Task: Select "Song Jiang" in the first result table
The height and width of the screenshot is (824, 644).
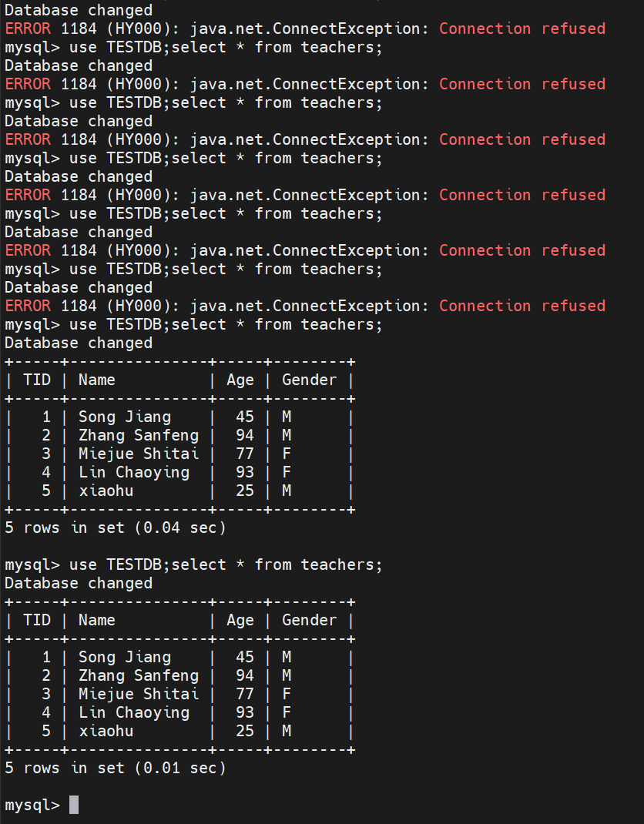Action: pyautogui.click(x=125, y=417)
